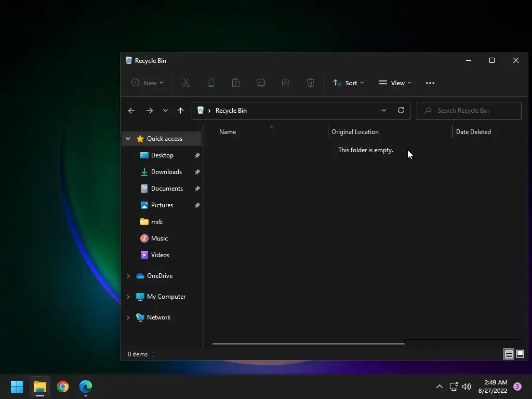The height and width of the screenshot is (399, 532).
Task: Launch Google Chrome from taskbar
Action: (63, 387)
